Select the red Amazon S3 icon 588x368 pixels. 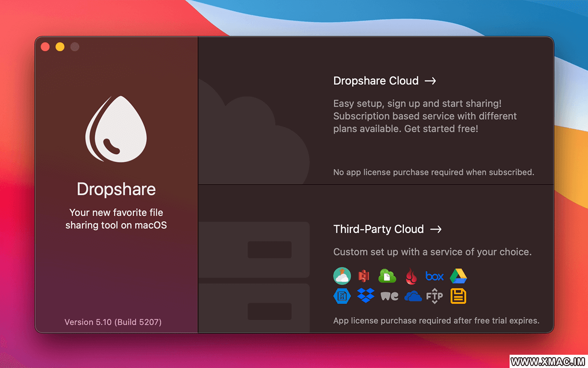364,276
